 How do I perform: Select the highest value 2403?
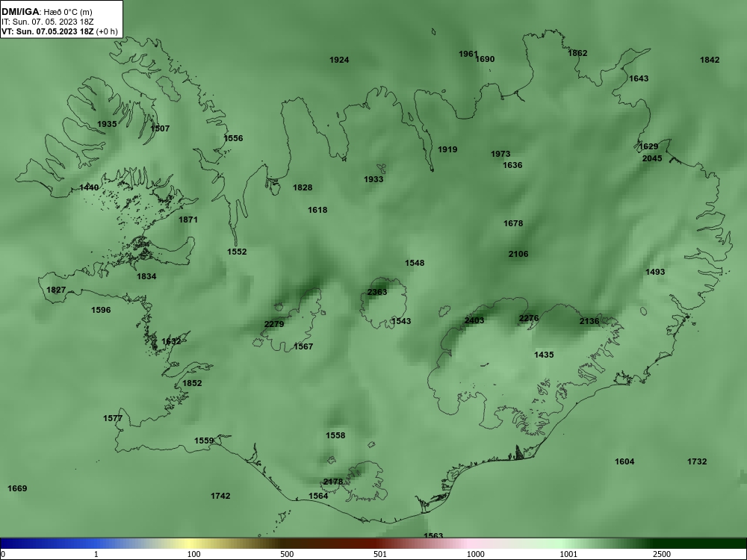tap(474, 320)
